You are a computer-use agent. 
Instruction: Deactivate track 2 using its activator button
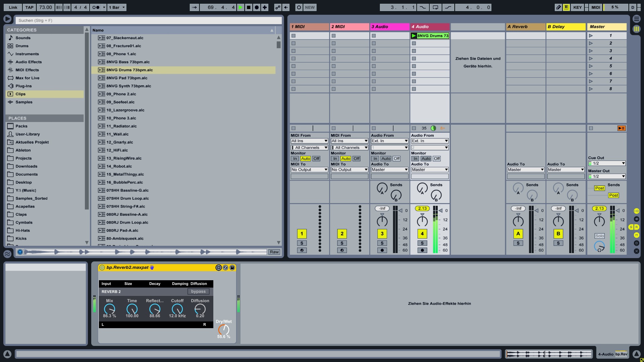[x=342, y=234]
